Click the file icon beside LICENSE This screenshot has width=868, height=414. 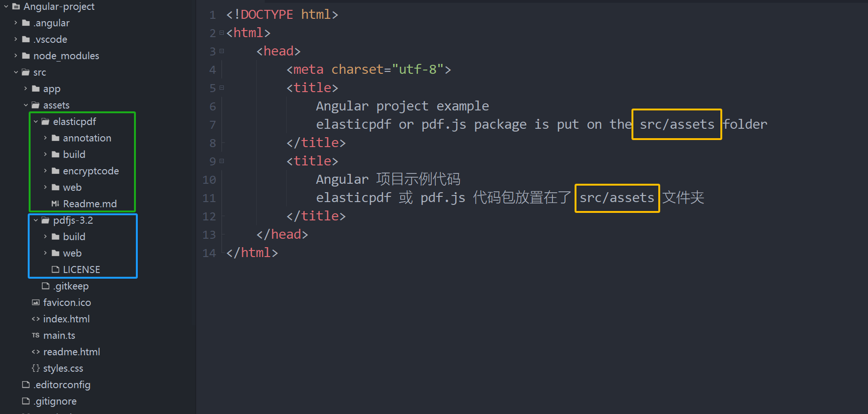pos(55,269)
